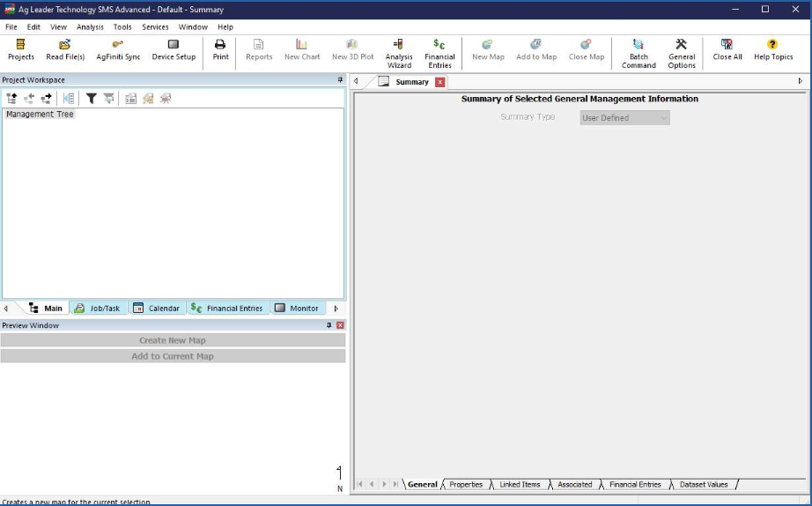This screenshot has width=812, height=506.
Task: Click the red-marked items icon in workspace toolbar
Action: [166, 99]
